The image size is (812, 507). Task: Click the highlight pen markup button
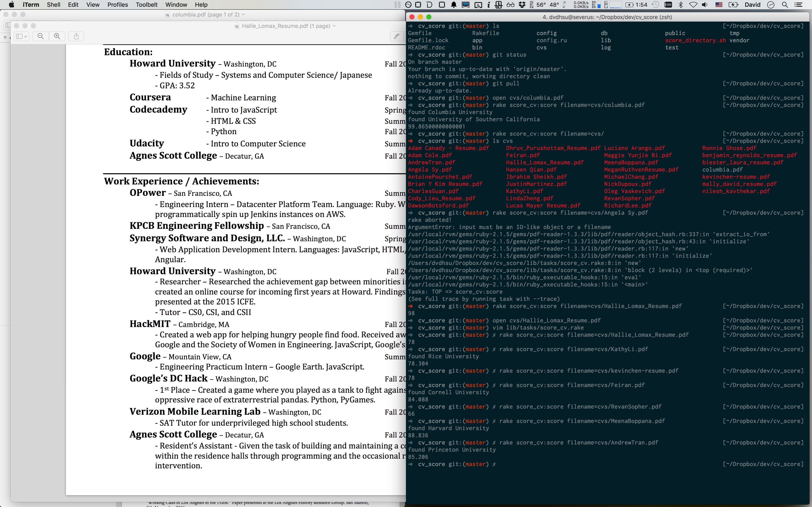[397, 36]
